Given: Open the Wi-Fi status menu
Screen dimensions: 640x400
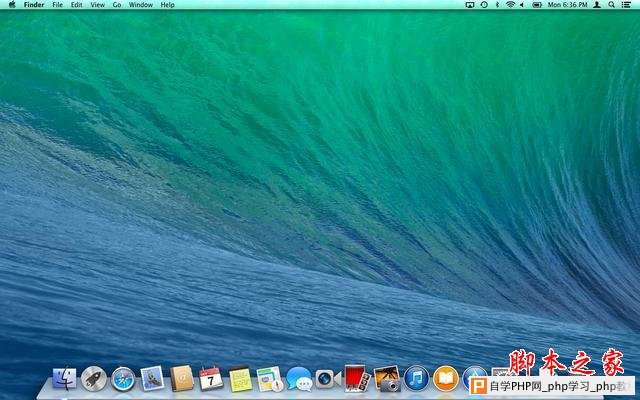Looking at the screenshot, I should tap(510, 5).
